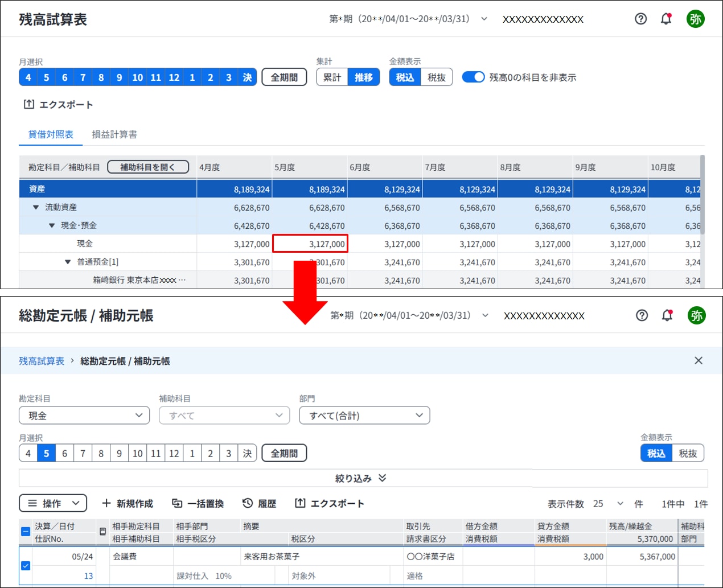723x588 pixels.
Task: Expand 絞り込み filter section
Action: tap(363, 478)
